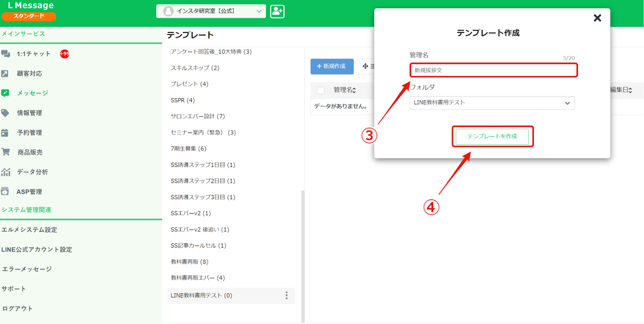The height and width of the screenshot is (324, 644).
Task: Select folder 教科書再販 (8)
Action: click(x=190, y=262)
